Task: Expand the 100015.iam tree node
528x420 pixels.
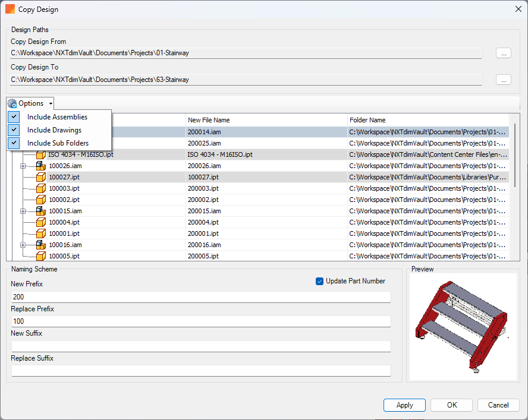Action: coord(23,210)
